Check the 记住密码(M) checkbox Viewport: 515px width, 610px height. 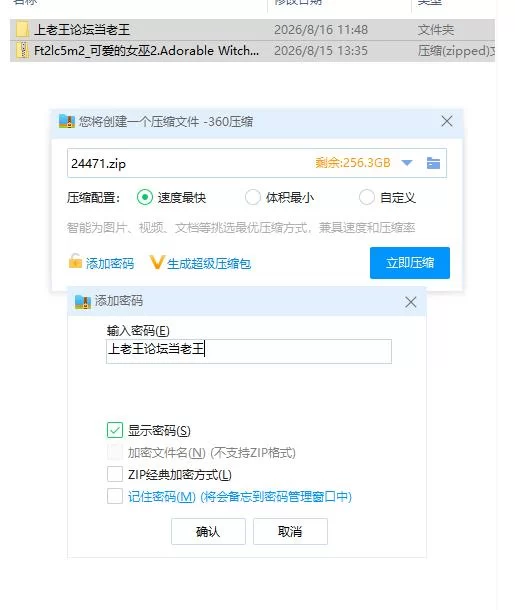click(x=115, y=496)
